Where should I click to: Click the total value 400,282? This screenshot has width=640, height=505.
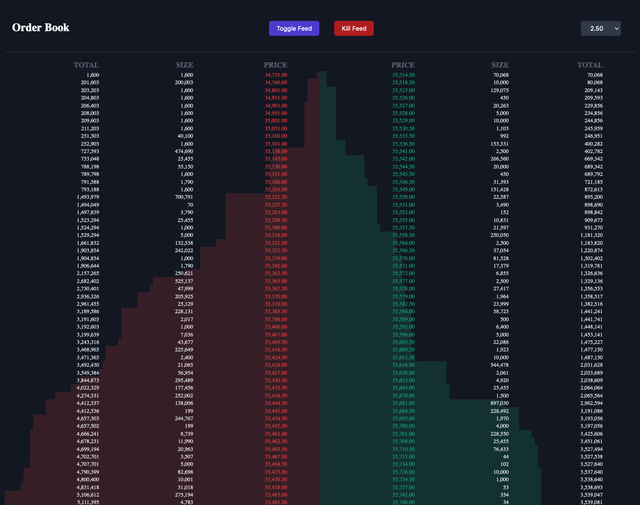click(593, 144)
